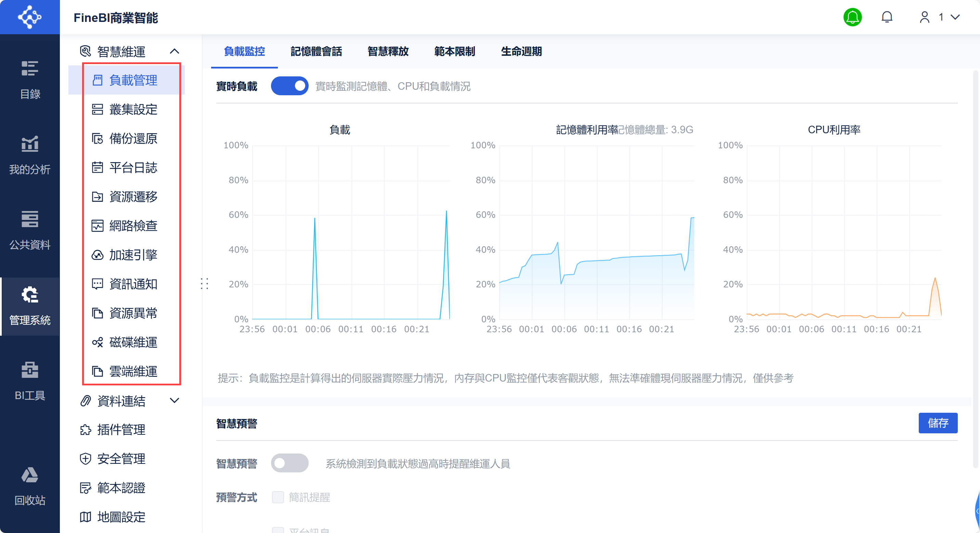Open the 網路檢查 network check tool
Viewport: 980px width, 533px height.
pyautogui.click(x=133, y=226)
